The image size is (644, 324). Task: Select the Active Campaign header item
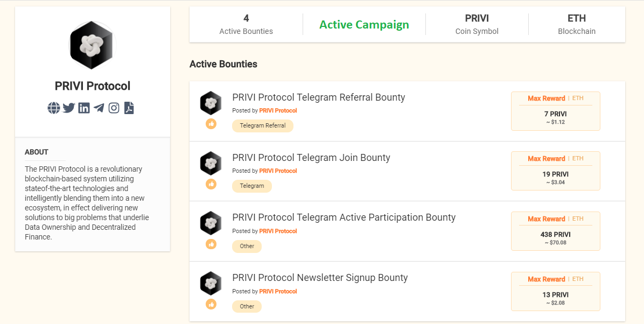tap(364, 25)
